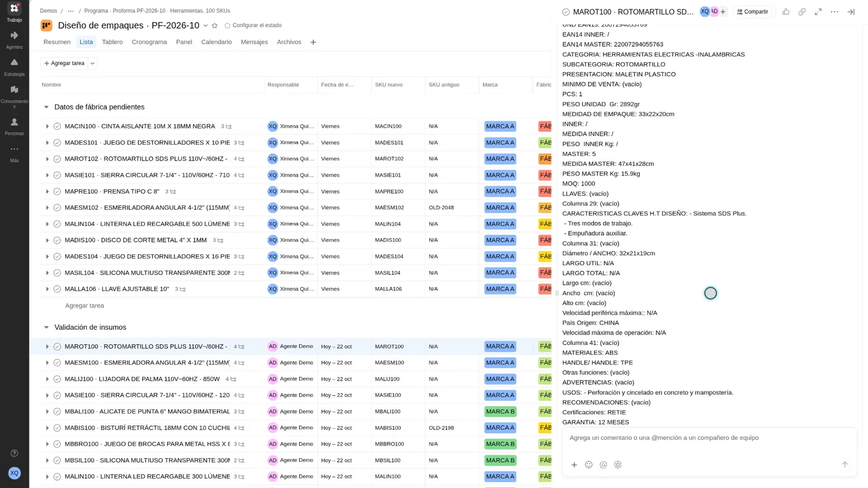Open the Cronograma tab
Viewport: 868px width, 488px height.
pyautogui.click(x=149, y=42)
